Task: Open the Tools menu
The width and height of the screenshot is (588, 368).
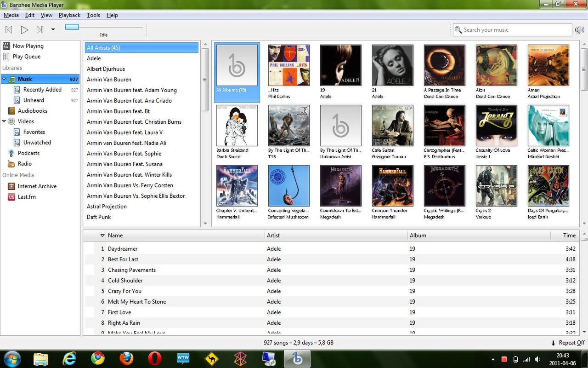Action: tap(93, 15)
